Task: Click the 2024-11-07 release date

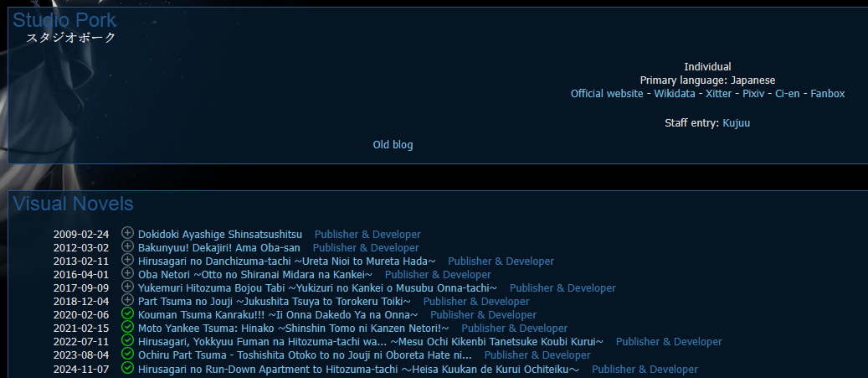Action: 81,369
